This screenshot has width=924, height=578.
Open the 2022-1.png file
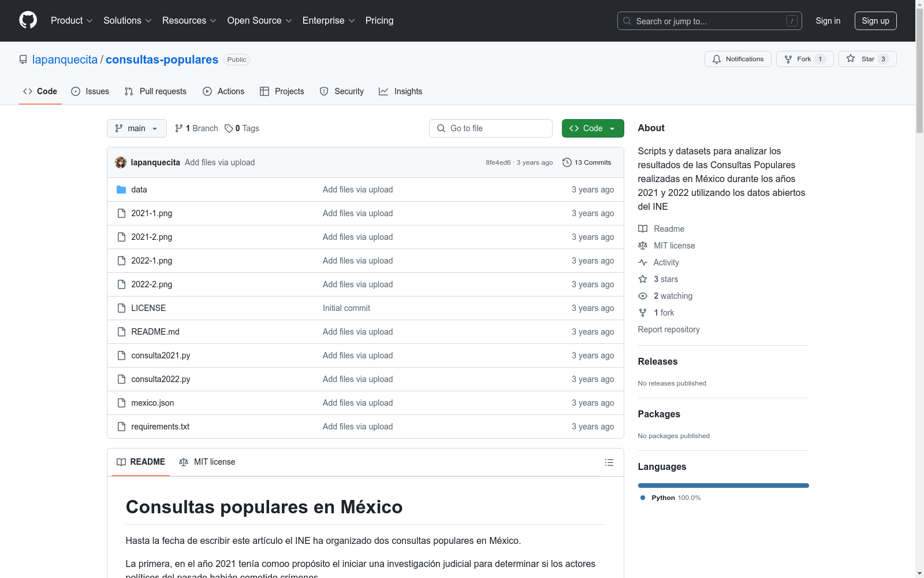point(152,261)
